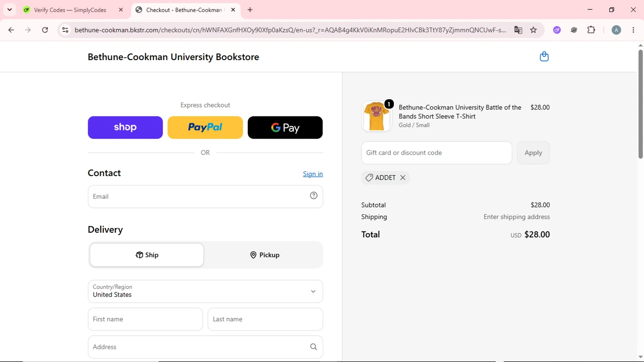This screenshot has width=644, height=362.
Task: Close the Verify Codes SimplyCodes tab
Action: click(121, 10)
